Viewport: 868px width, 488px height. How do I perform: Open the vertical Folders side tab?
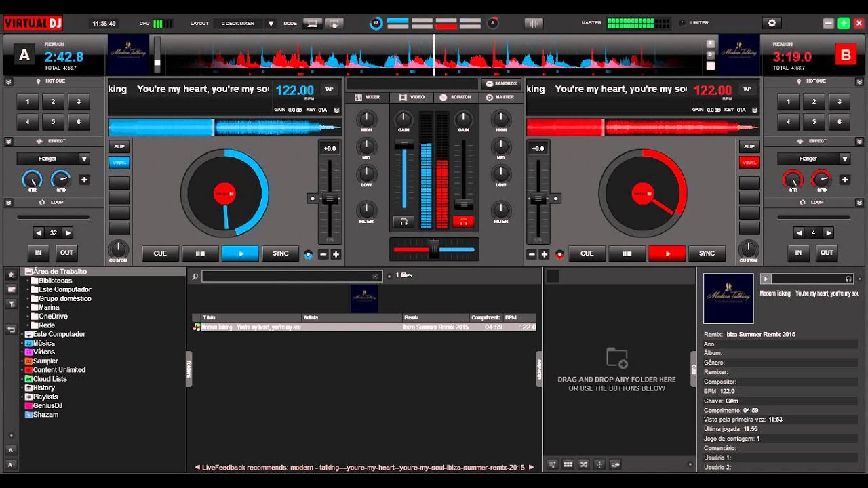(x=189, y=369)
